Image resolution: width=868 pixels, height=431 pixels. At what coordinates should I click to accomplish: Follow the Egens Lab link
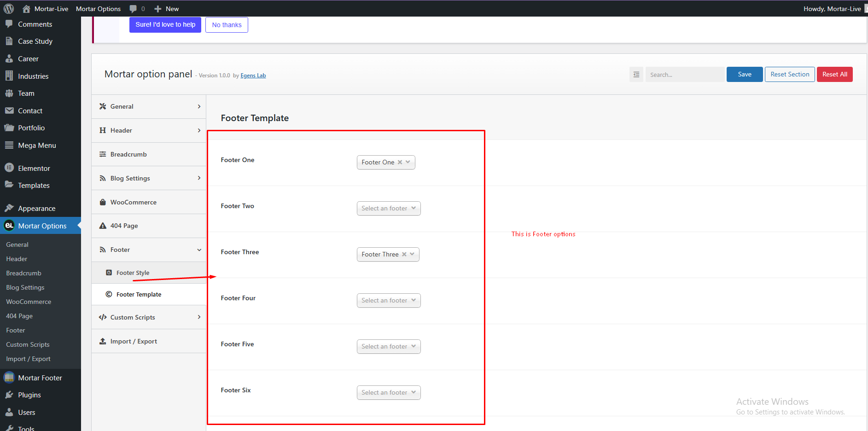click(x=253, y=76)
